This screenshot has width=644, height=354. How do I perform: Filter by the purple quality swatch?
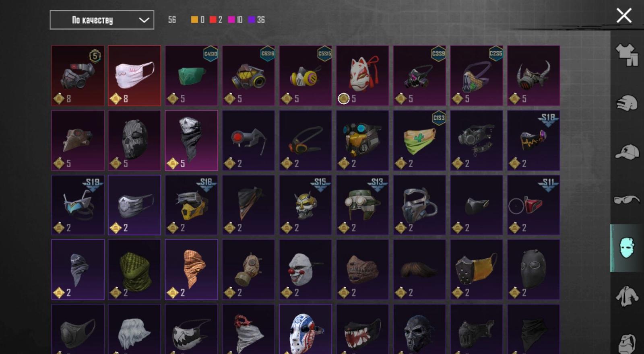252,20
